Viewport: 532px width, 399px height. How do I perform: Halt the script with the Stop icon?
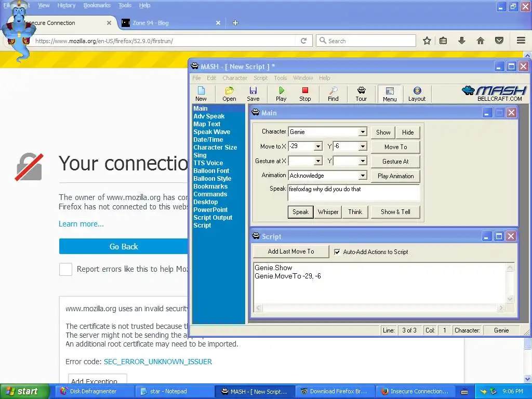pyautogui.click(x=305, y=94)
